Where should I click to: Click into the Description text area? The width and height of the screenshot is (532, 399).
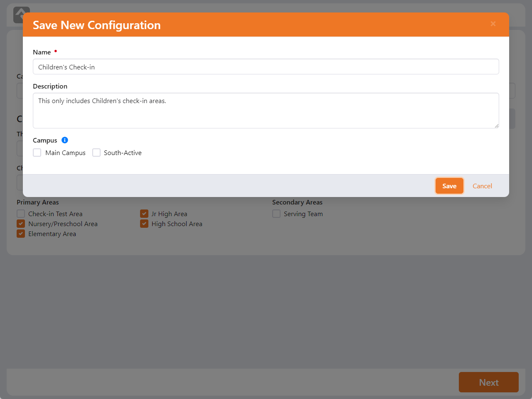pos(266,111)
